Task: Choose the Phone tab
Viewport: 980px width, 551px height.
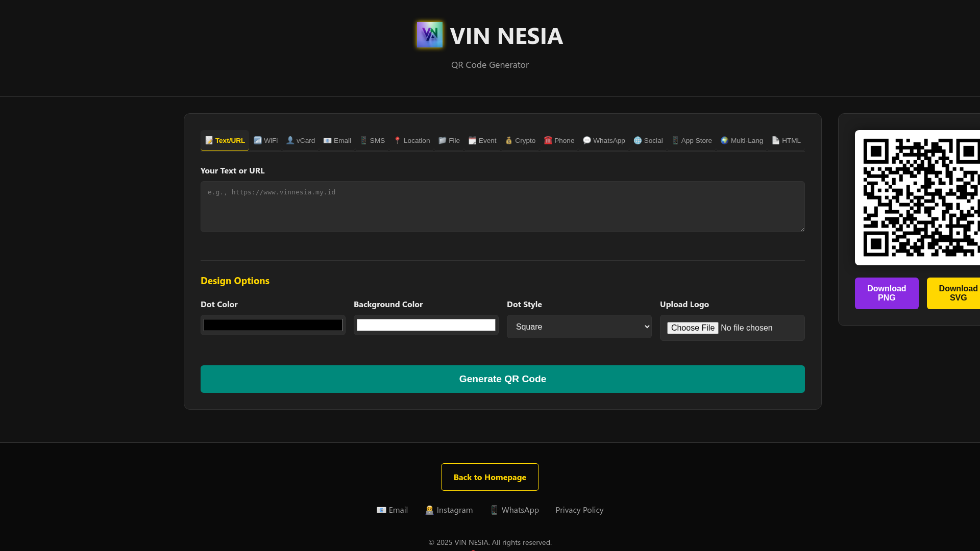Action: (559, 140)
